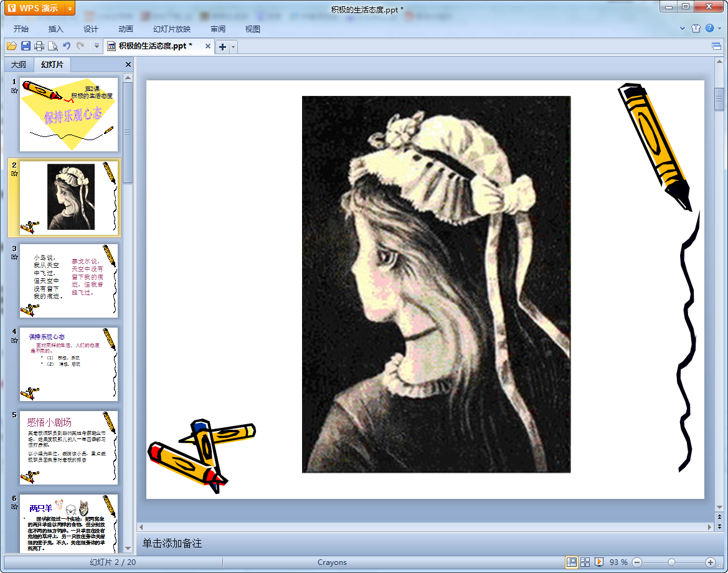The height and width of the screenshot is (573, 728).
Task: Select slide 3 thumbnail 小鸟说
Action: (69, 281)
